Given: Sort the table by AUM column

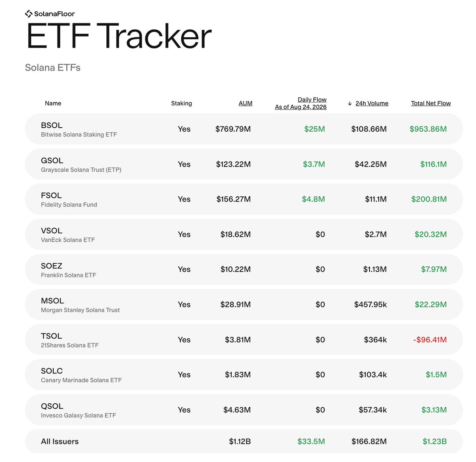Looking at the screenshot, I should pyautogui.click(x=245, y=103).
